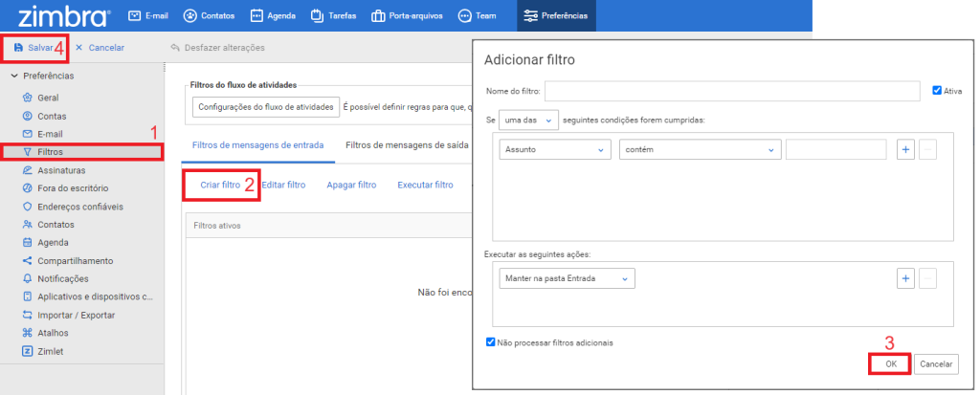Screen dimensions: 980x395
Task: Click the Contas person icon
Action: (x=27, y=117)
